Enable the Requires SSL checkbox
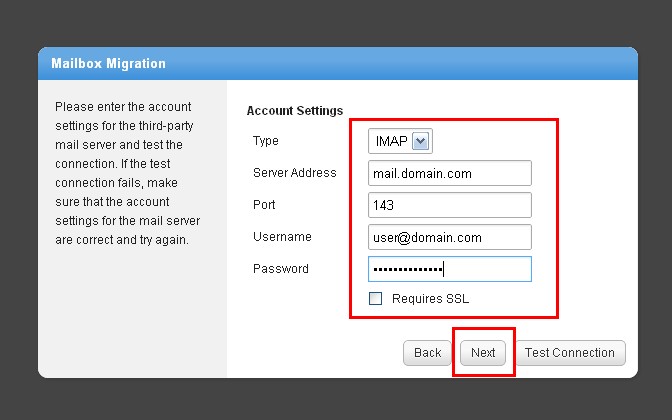Image resolution: width=672 pixels, height=420 pixels. [376, 299]
